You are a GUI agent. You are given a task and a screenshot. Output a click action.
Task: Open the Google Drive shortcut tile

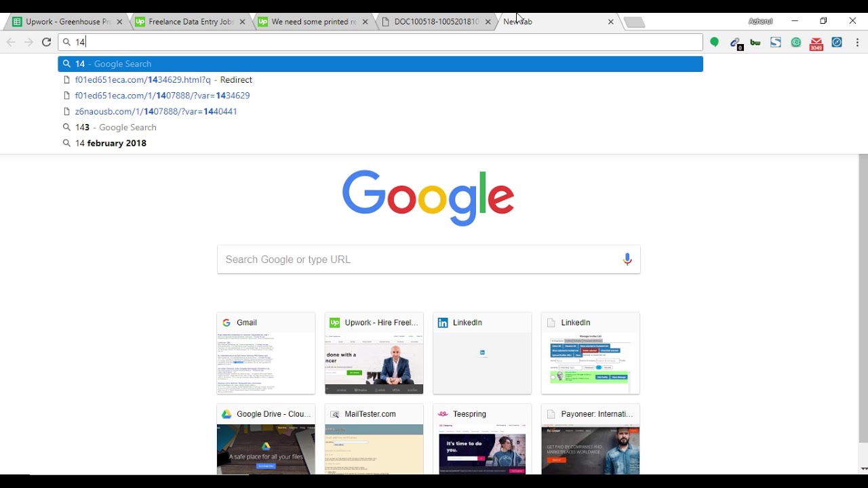(x=266, y=439)
